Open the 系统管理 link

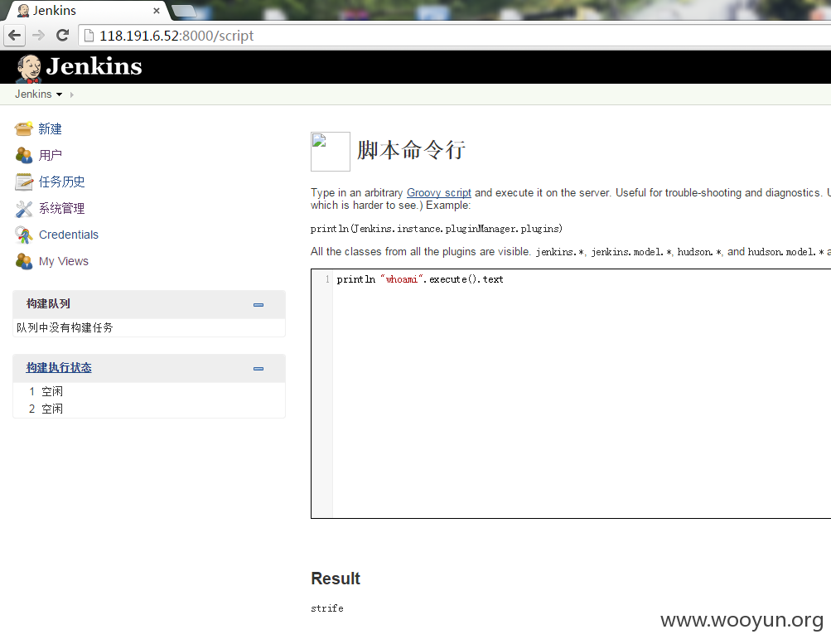click(x=61, y=208)
